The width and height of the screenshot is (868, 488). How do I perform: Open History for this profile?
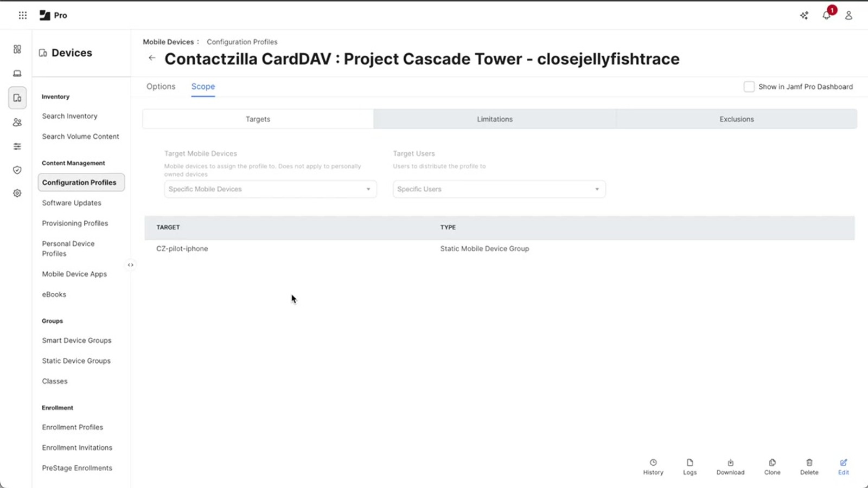pos(653,467)
